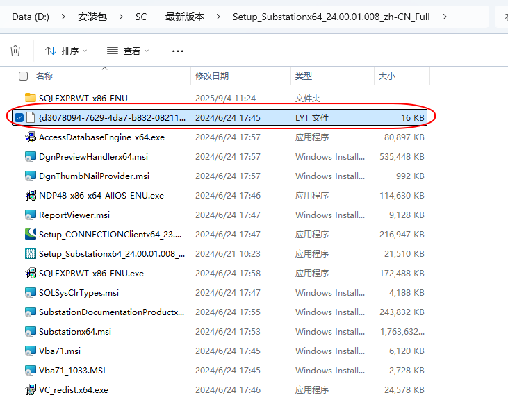508x420 pixels.
Task: Select the SQLEXPRWT_x86_ENU folder icon
Action: (31, 98)
